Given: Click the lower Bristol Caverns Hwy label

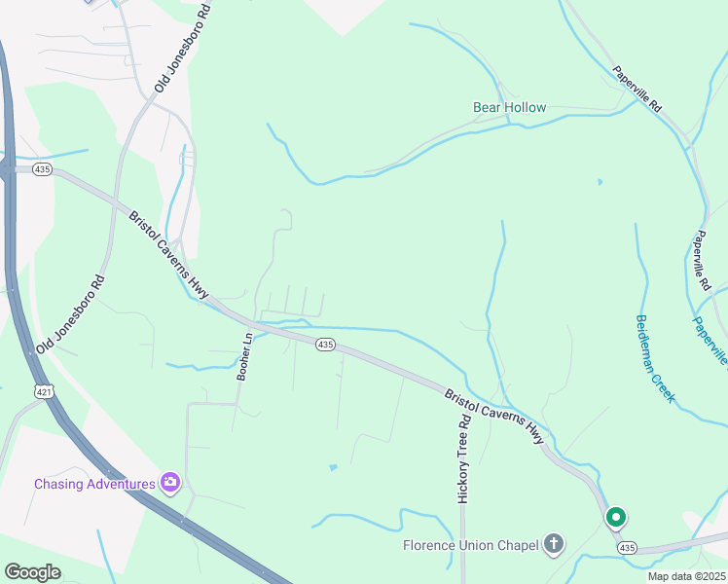Looking at the screenshot, I should (494, 417).
